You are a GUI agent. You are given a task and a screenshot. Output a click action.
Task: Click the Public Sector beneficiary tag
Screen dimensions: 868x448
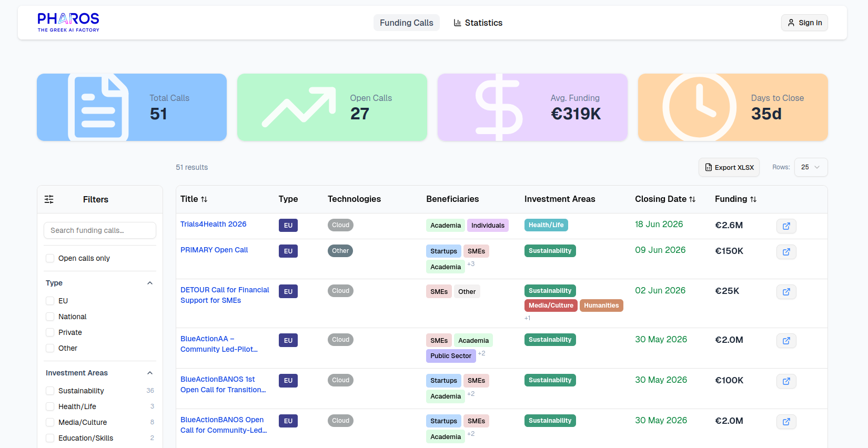click(451, 356)
